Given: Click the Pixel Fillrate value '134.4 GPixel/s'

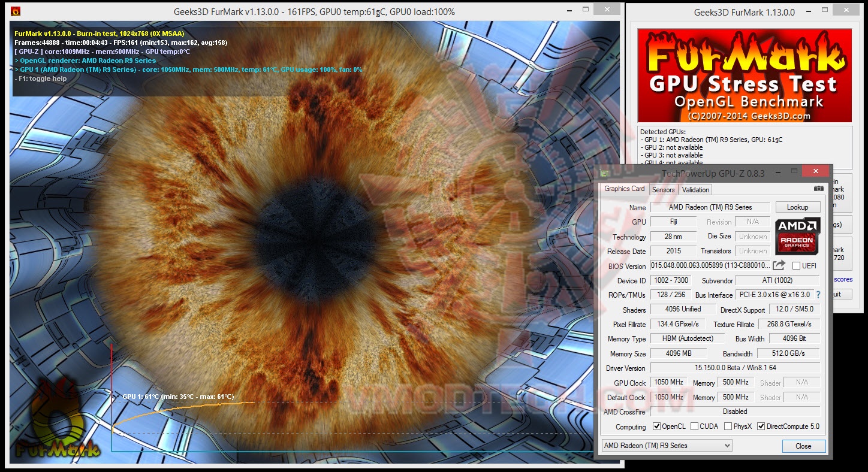Looking at the screenshot, I should tap(677, 324).
